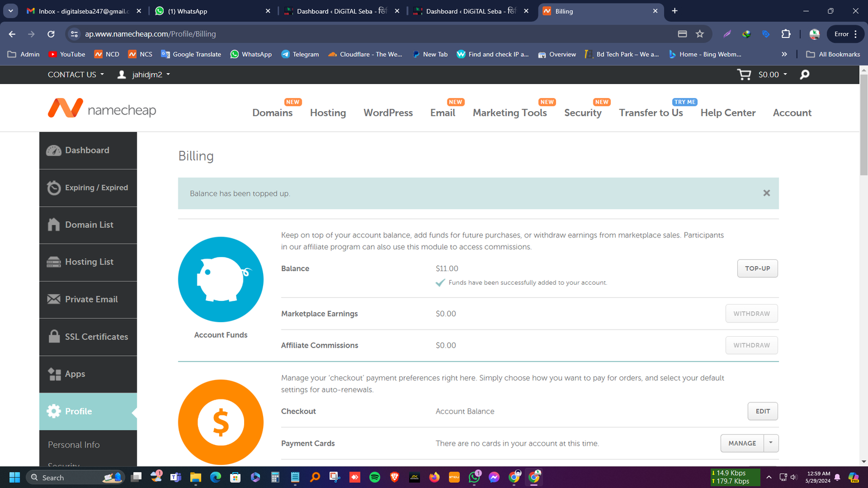Screen dimensions: 868x488
Task: Click WITHDRAW for Affiliate Commissions
Action: click(751, 345)
